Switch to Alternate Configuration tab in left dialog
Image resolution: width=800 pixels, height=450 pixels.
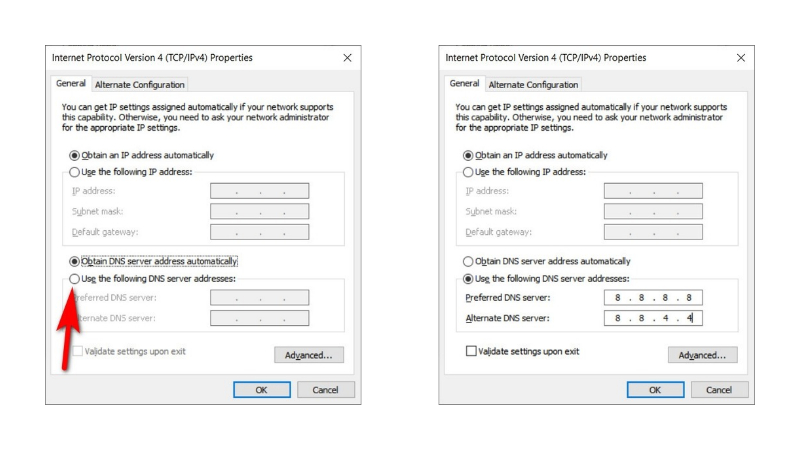(140, 85)
